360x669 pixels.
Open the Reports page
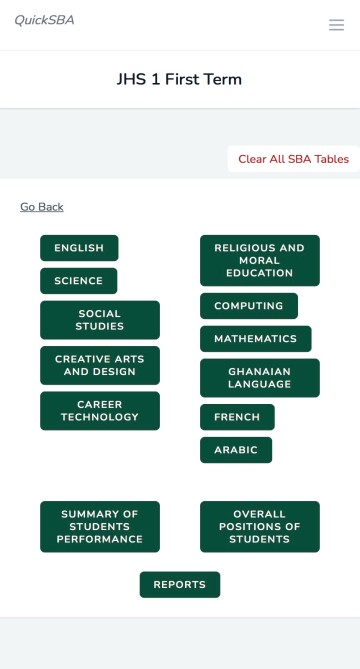(x=180, y=585)
